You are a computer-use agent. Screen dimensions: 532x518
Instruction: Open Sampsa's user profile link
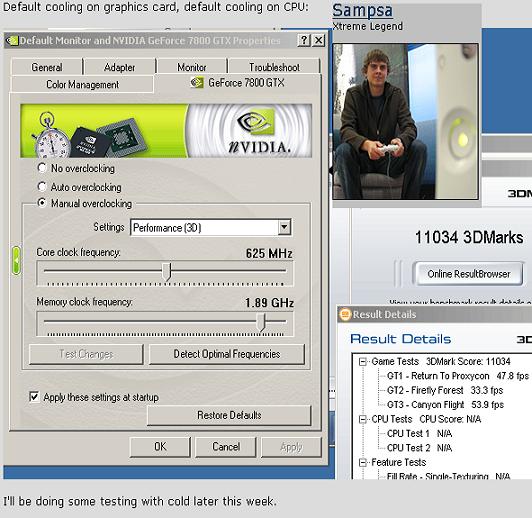click(x=362, y=10)
